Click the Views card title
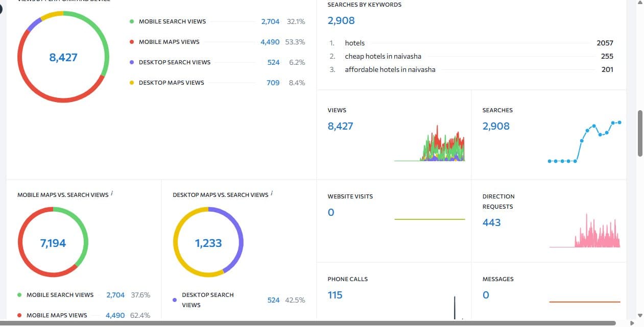644x327 pixels. (337, 110)
